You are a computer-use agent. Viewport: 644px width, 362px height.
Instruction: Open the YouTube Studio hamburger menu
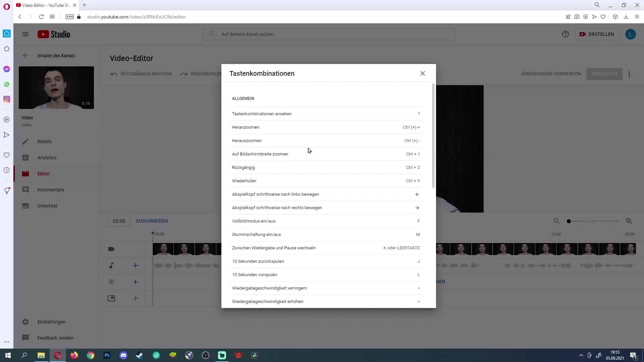25,34
